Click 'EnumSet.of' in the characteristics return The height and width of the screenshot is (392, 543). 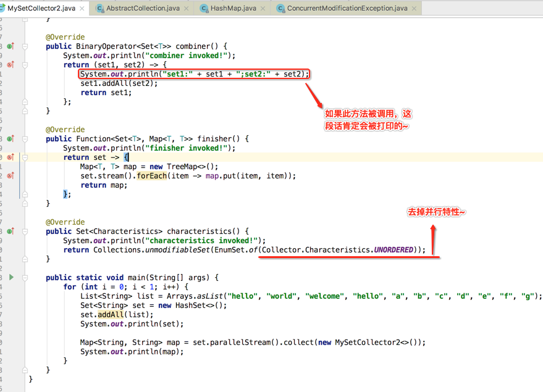pyautogui.click(x=236, y=250)
